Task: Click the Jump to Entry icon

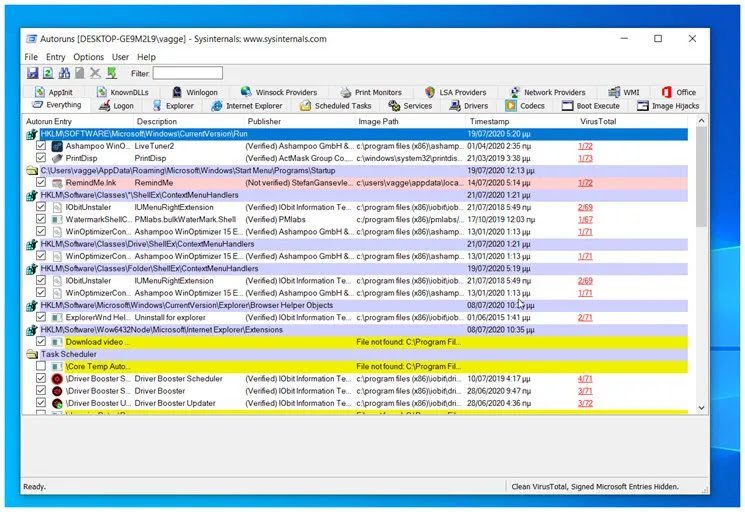Action: coord(112,73)
